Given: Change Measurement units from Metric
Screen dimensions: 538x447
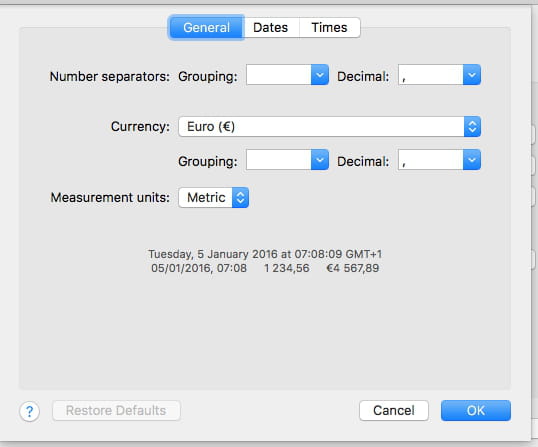Looking at the screenshot, I should click(x=213, y=197).
